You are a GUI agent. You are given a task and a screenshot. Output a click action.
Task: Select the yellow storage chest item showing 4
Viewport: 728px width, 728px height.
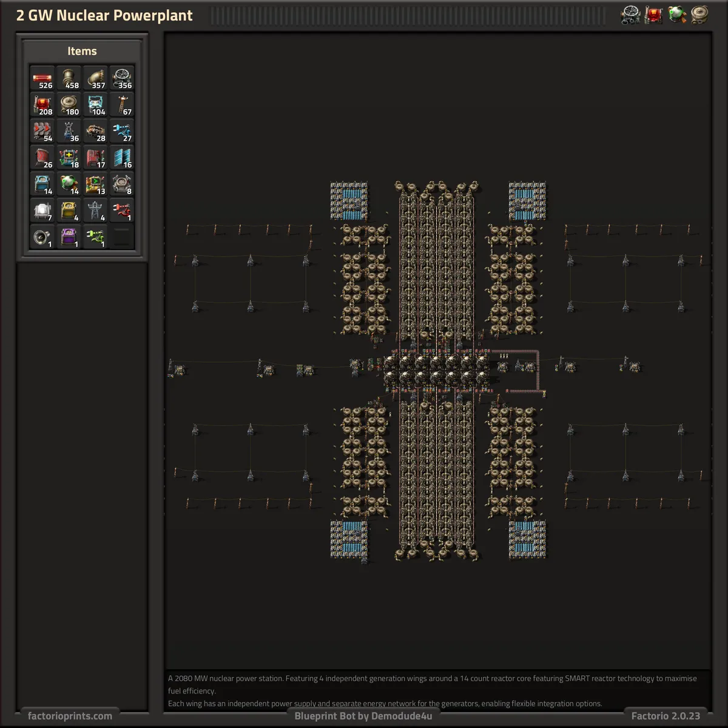pos(69,211)
